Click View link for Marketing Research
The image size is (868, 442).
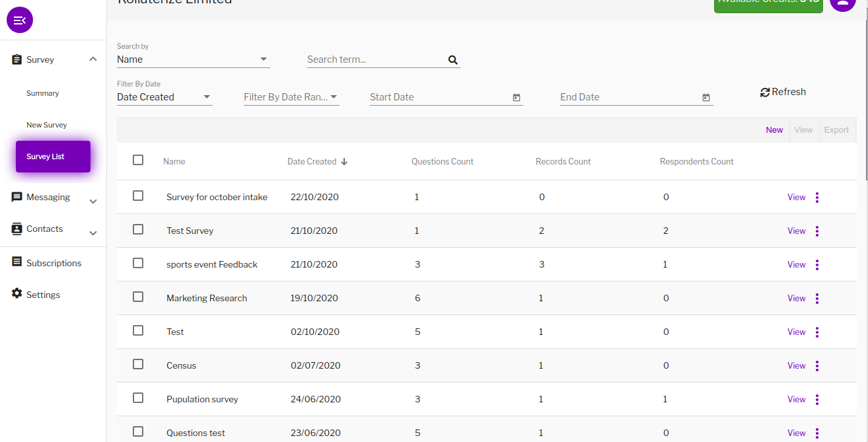(797, 298)
